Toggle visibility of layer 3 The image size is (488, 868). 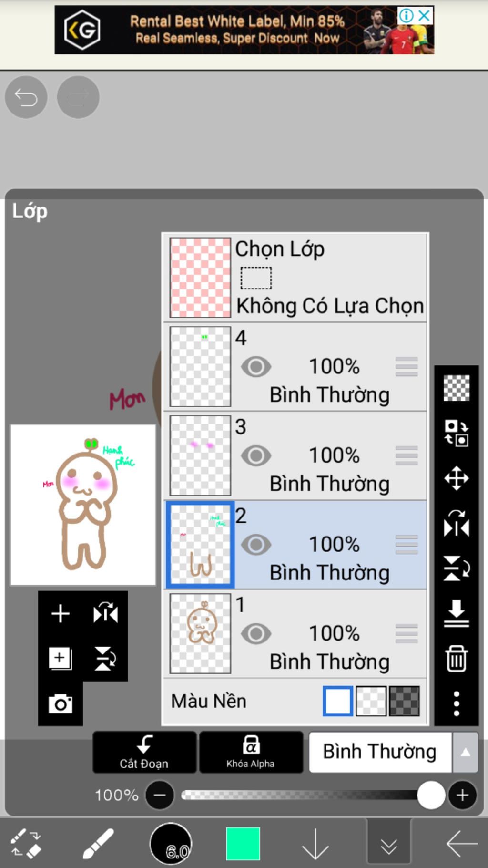coord(256,455)
